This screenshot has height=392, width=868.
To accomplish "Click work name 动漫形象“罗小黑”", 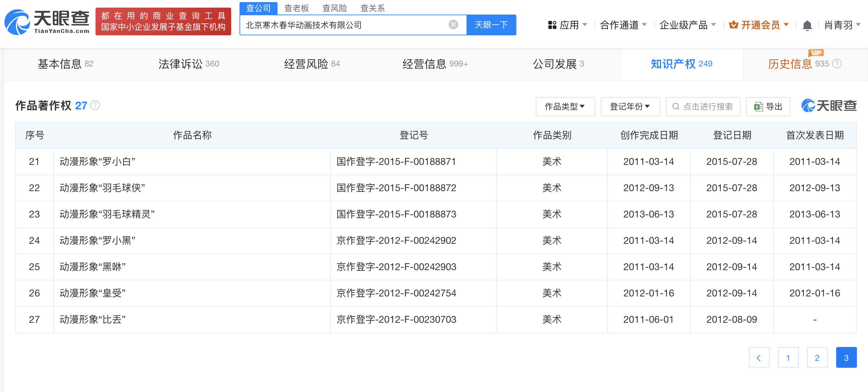I will click(x=97, y=241).
